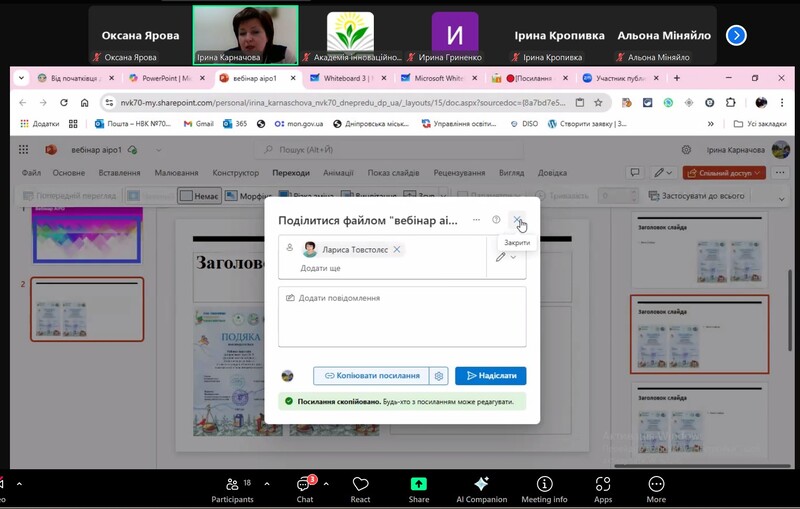Open the Додатки apps bookmark
Screen dimensions: 800x509
40,123
